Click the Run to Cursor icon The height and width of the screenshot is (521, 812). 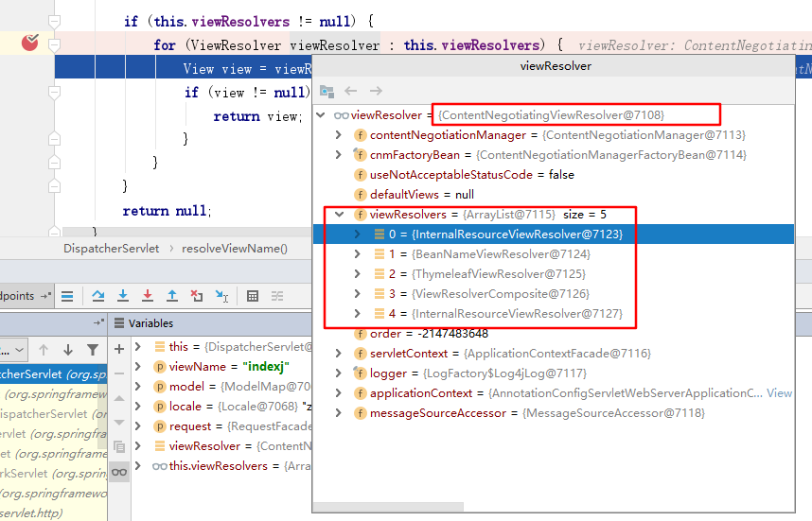pos(221,296)
